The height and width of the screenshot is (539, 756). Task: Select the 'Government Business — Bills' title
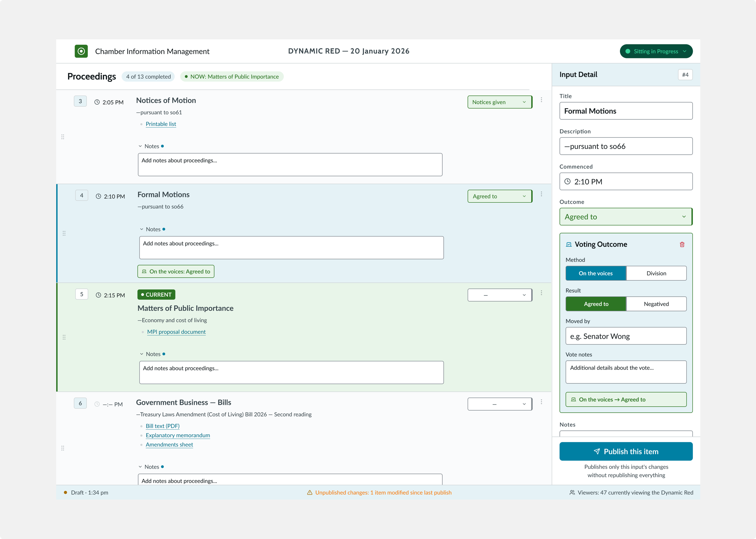[183, 403]
